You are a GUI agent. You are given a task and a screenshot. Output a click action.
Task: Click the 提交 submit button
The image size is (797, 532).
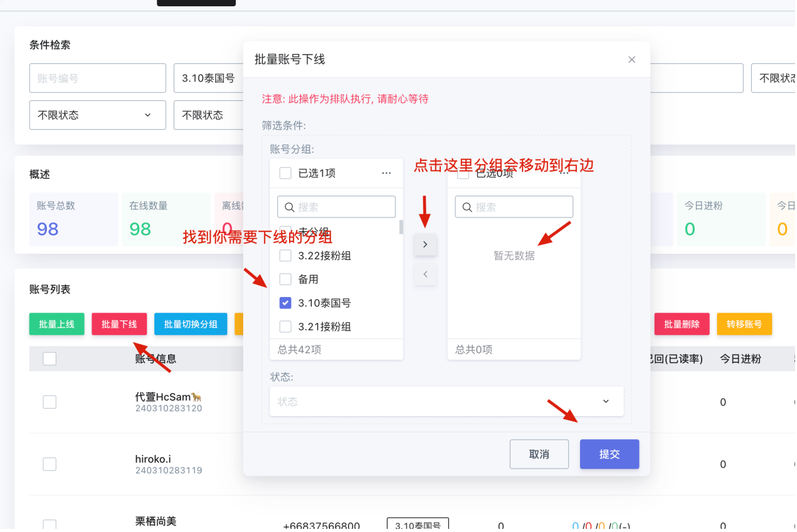609,454
